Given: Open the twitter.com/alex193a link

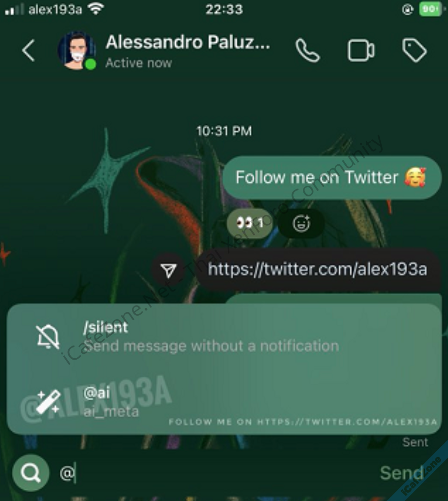Looking at the screenshot, I should [x=317, y=269].
